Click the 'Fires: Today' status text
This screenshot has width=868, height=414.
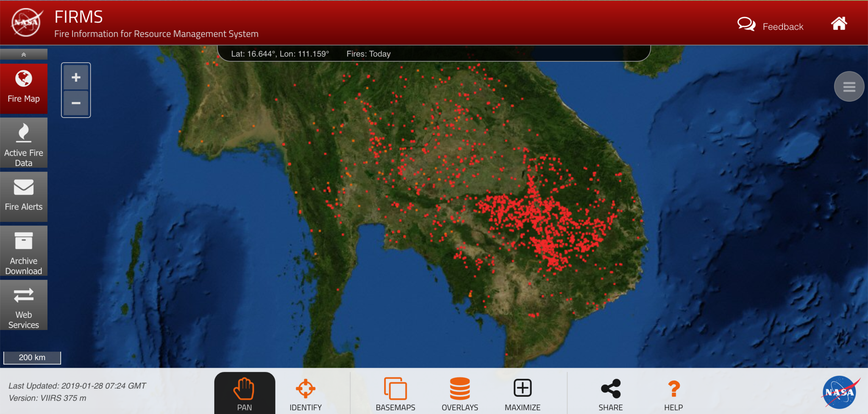[x=368, y=54]
